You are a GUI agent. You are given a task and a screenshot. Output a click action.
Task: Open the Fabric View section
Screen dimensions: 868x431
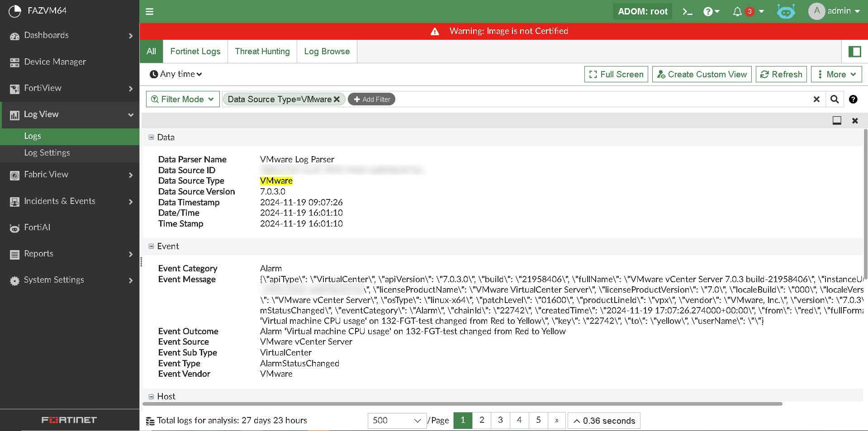point(14,174)
